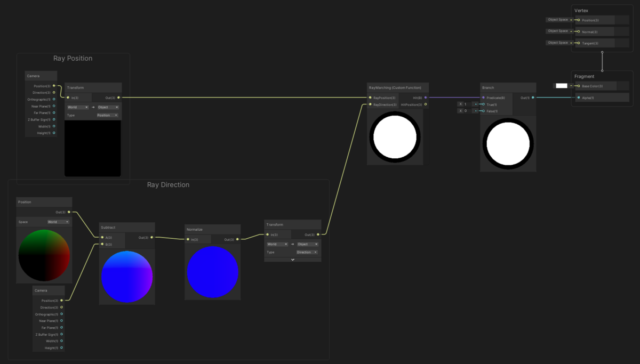
Task: Open Object target dropdown in Ray Direction Transform
Action: click(308, 244)
